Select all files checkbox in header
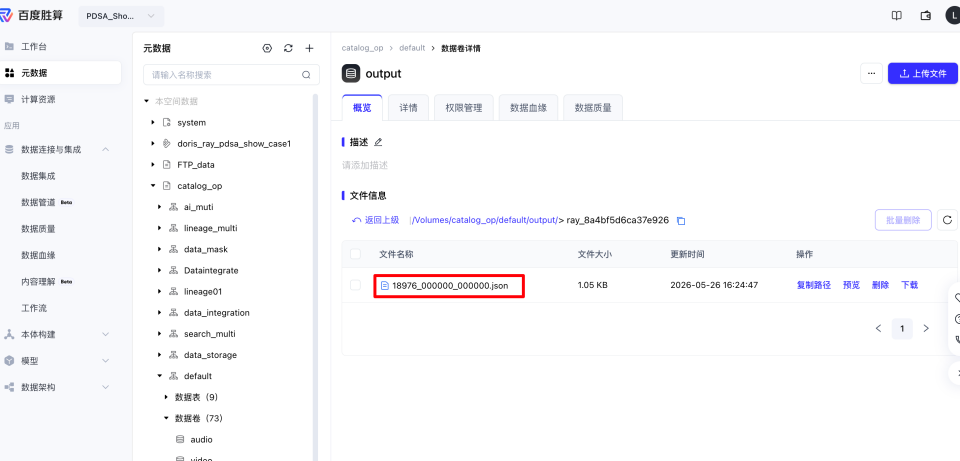Screen dimensions: 960x461 pyautogui.click(x=356, y=254)
